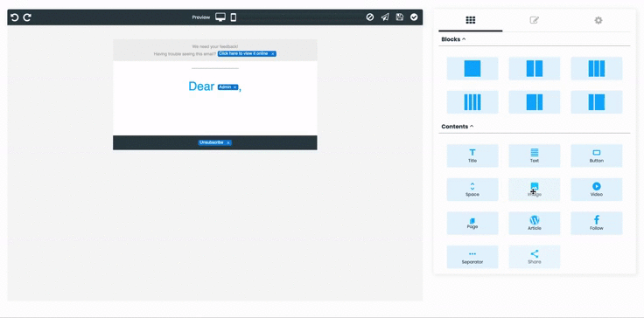Select the wide-left narrow-right block
This screenshot has height=318, width=644.
pyautogui.click(x=535, y=102)
